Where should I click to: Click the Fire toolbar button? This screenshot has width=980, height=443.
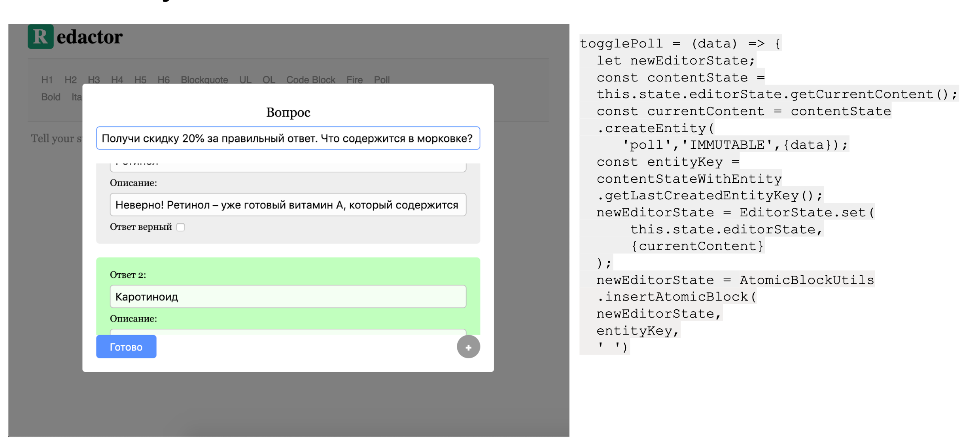click(354, 80)
